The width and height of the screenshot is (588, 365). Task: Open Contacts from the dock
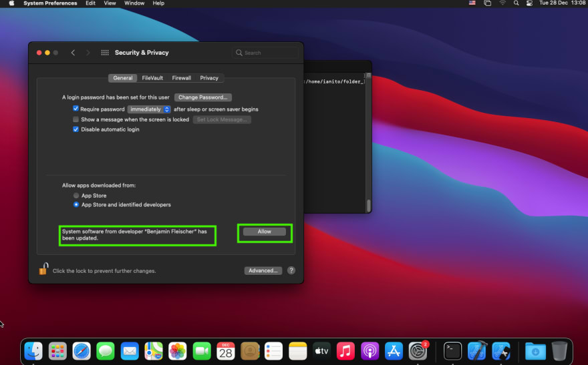(x=250, y=351)
